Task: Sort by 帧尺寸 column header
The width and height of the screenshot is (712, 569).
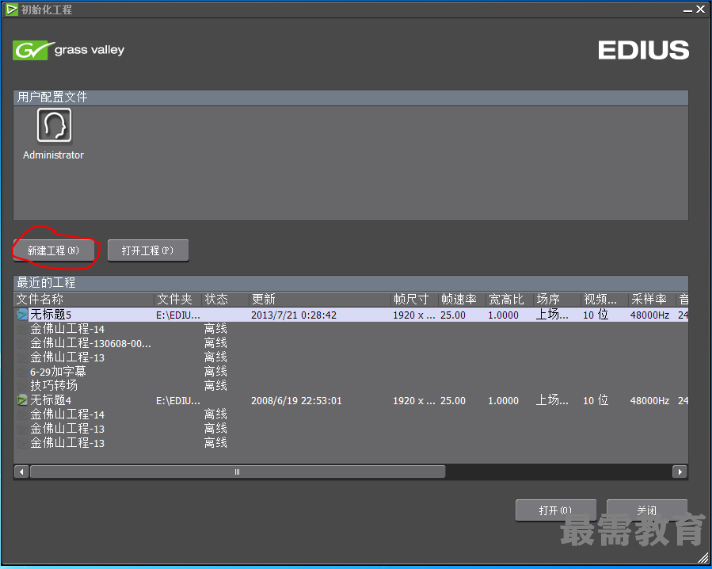Action: (x=415, y=299)
